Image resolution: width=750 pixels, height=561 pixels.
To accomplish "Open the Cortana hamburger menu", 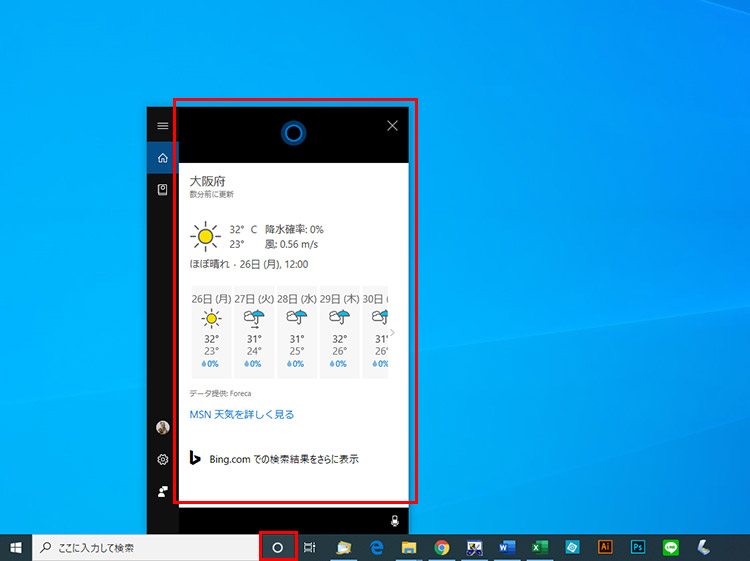I will [x=162, y=126].
